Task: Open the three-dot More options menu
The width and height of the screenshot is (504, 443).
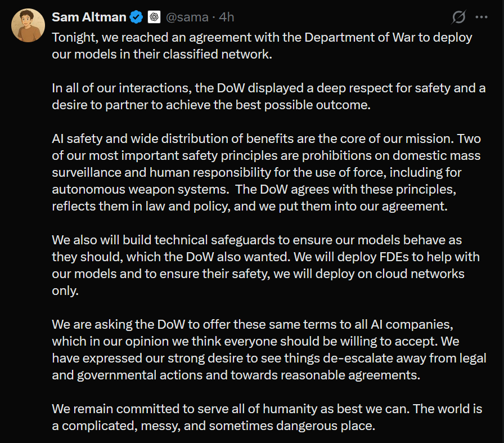Action: click(481, 17)
